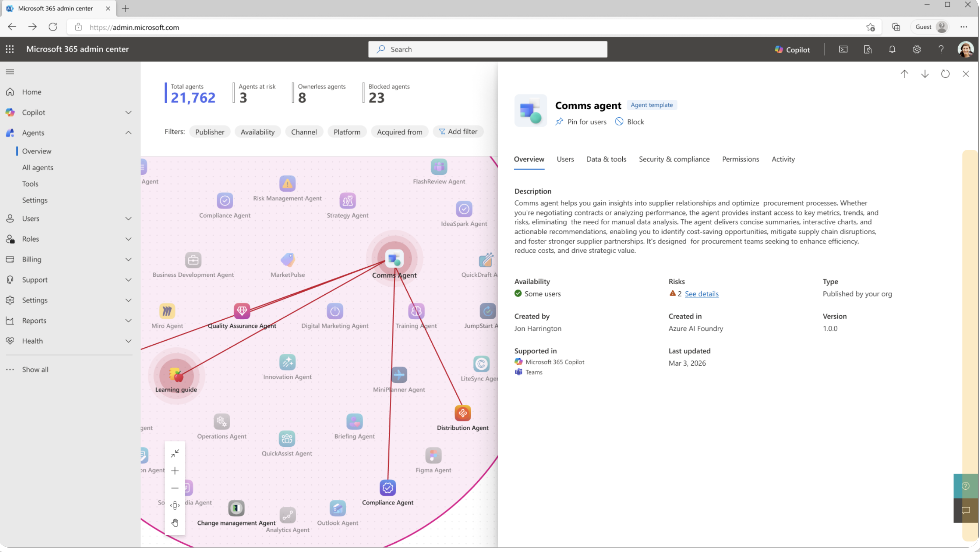Select the Quality Assurance Agent node
This screenshot has height=552, width=980.
(242, 311)
